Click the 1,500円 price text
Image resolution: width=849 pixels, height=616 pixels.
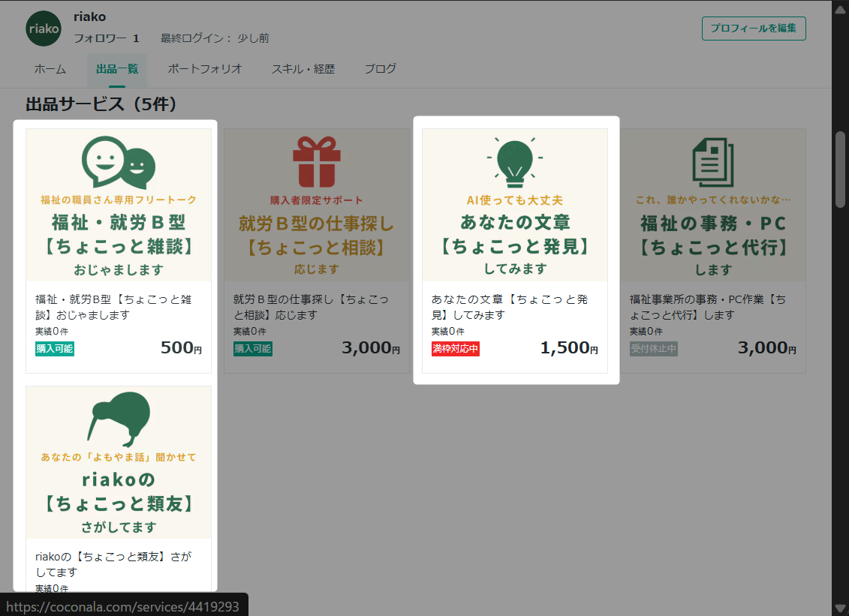click(x=569, y=347)
